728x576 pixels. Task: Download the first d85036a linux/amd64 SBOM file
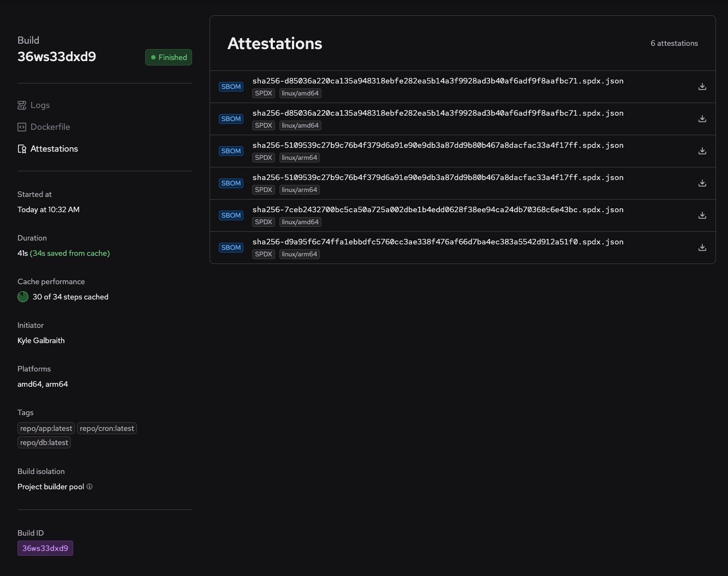pos(702,87)
